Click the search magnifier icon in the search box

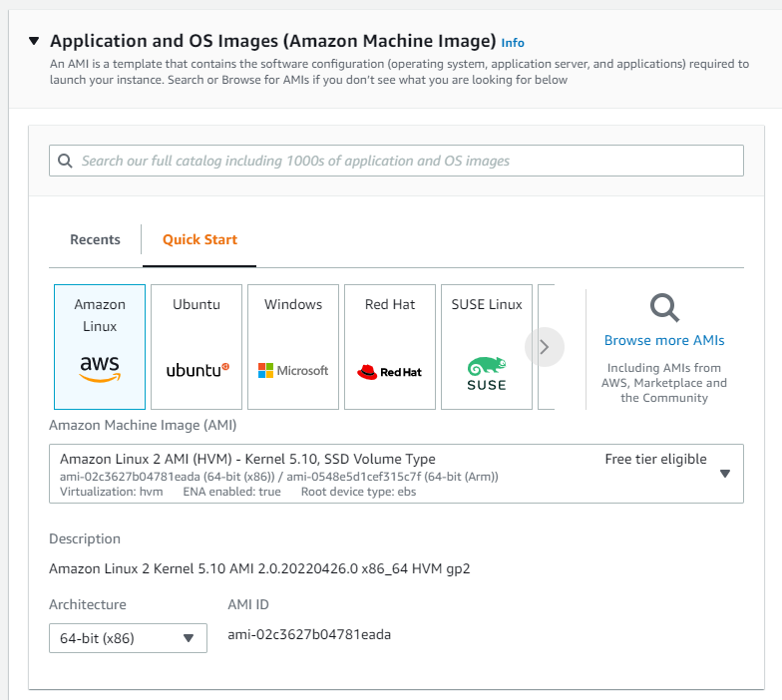65,161
